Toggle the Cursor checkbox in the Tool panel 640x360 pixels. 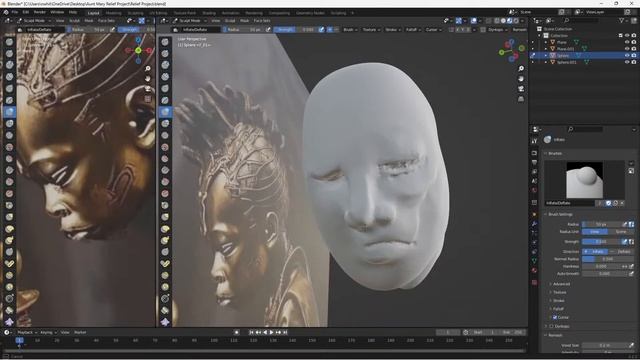555,317
